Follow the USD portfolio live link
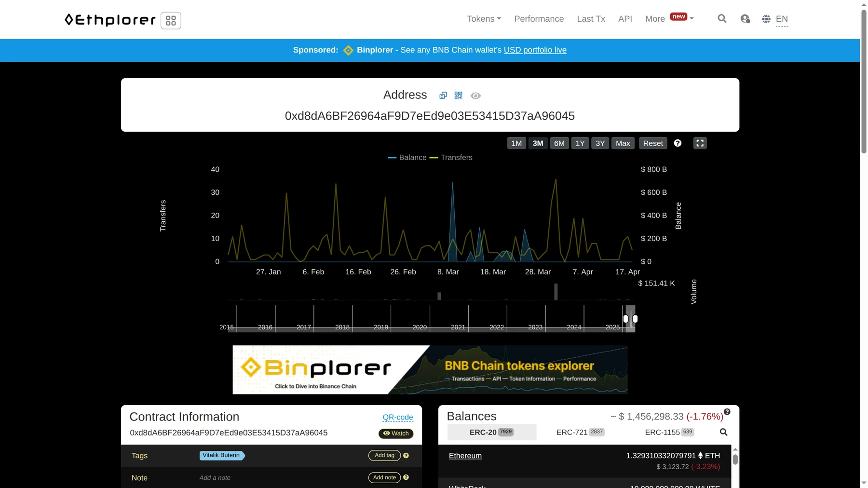The height and width of the screenshot is (488, 868). pyautogui.click(x=535, y=50)
